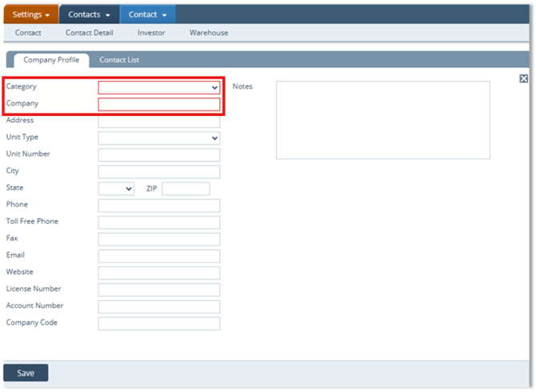Image resolution: width=536 pixels, height=392 pixels.
Task: Select the Company Profile tab
Action: click(50, 60)
